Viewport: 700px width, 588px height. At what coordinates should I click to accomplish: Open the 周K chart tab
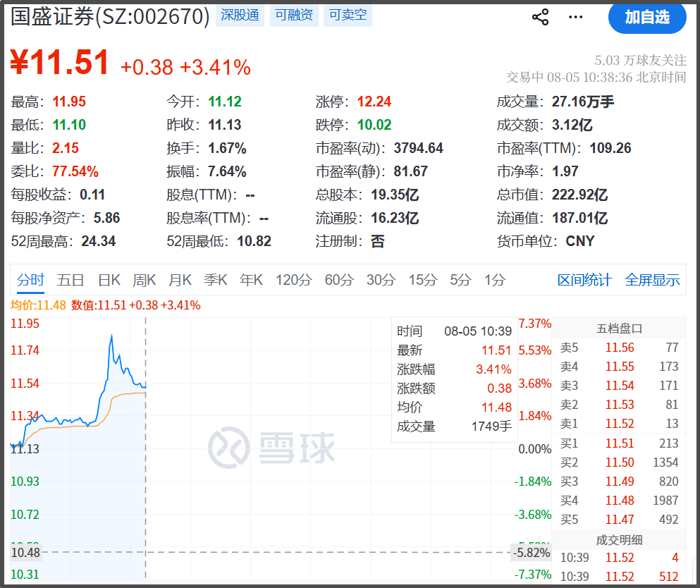pyautogui.click(x=145, y=280)
